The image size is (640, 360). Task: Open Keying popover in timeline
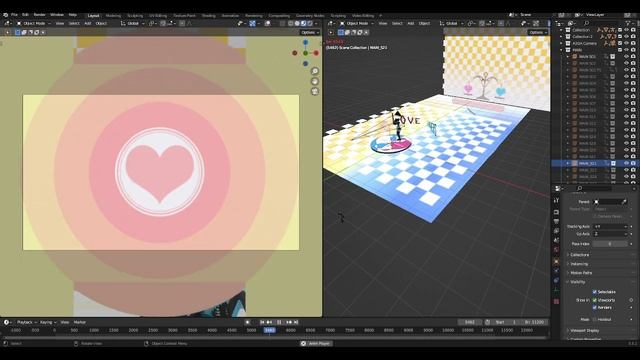[x=48, y=322]
